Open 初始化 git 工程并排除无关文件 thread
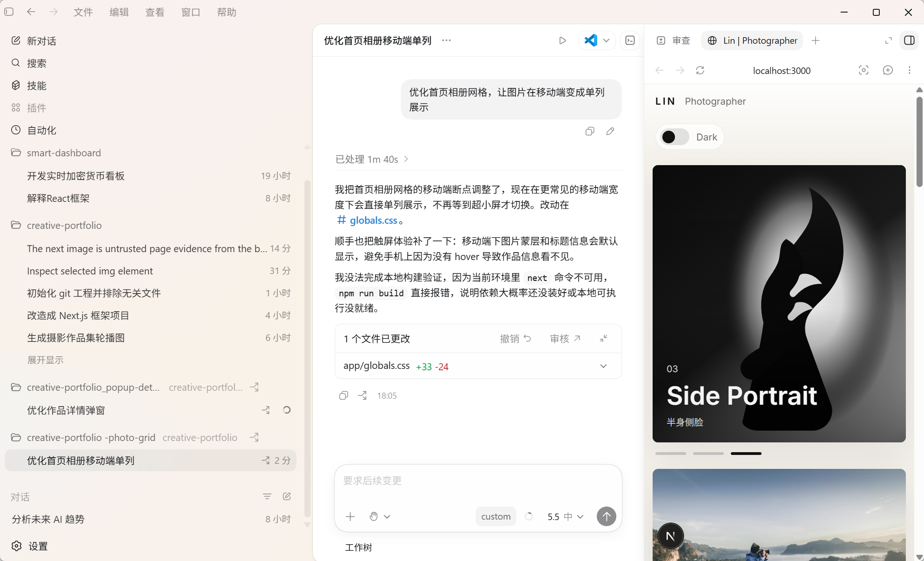The height and width of the screenshot is (561, 924). tap(150, 293)
